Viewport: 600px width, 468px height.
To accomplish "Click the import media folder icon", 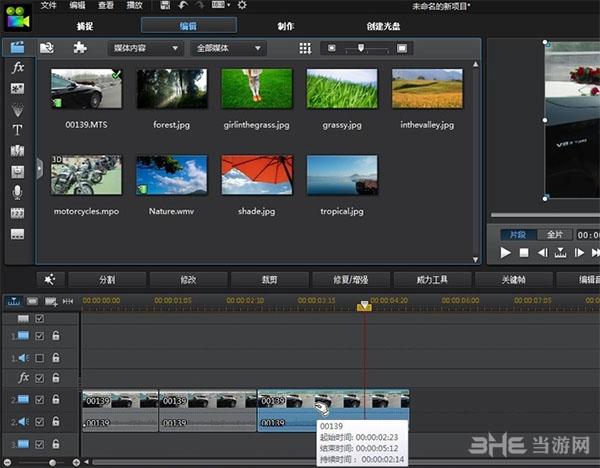I will 47,48.
